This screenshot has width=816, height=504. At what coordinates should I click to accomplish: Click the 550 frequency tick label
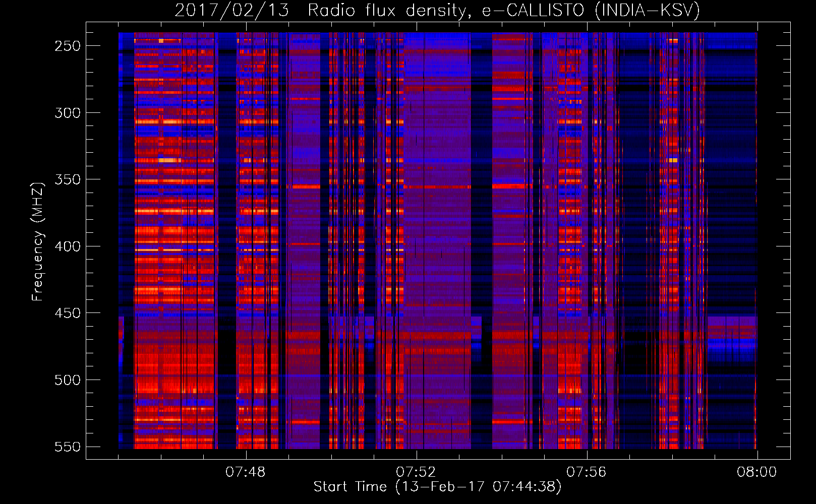click(68, 447)
